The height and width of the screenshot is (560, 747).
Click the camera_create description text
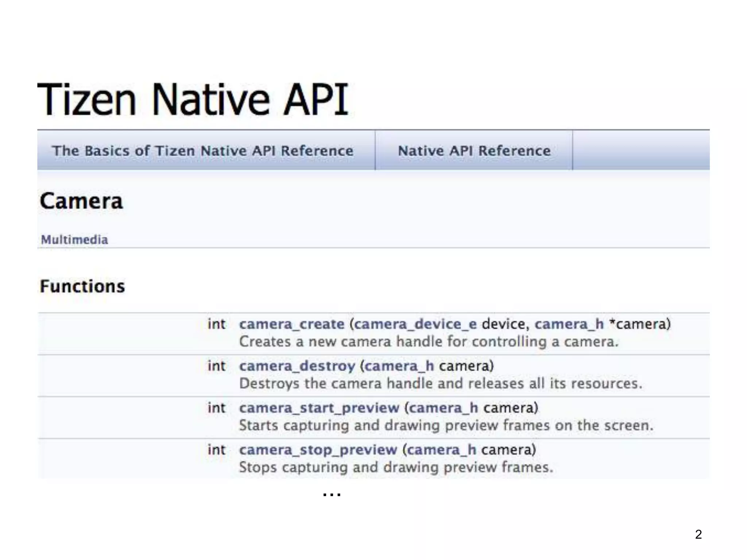click(x=429, y=342)
